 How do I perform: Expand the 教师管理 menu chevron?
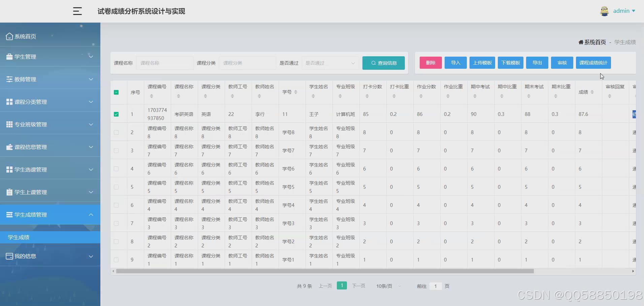click(x=91, y=79)
